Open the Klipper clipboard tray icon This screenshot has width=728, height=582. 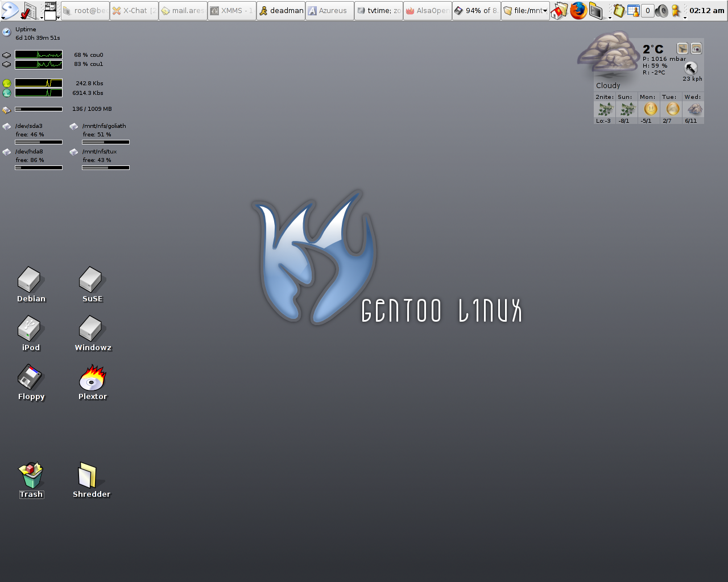[x=619, y=10]
